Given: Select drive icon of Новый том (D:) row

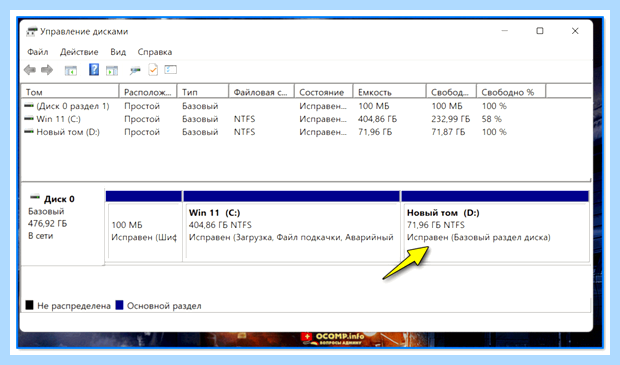Looking at the screenshot, I should click(x=29, y=132).
